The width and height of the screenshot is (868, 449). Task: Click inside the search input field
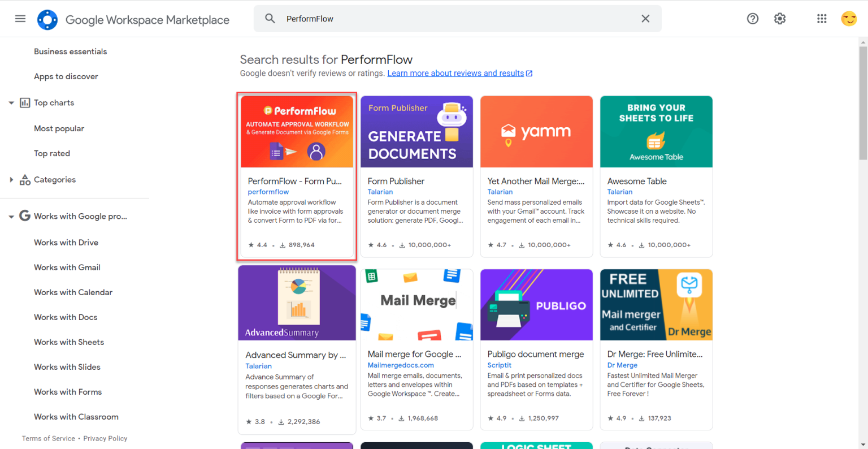tap(396, 19)
